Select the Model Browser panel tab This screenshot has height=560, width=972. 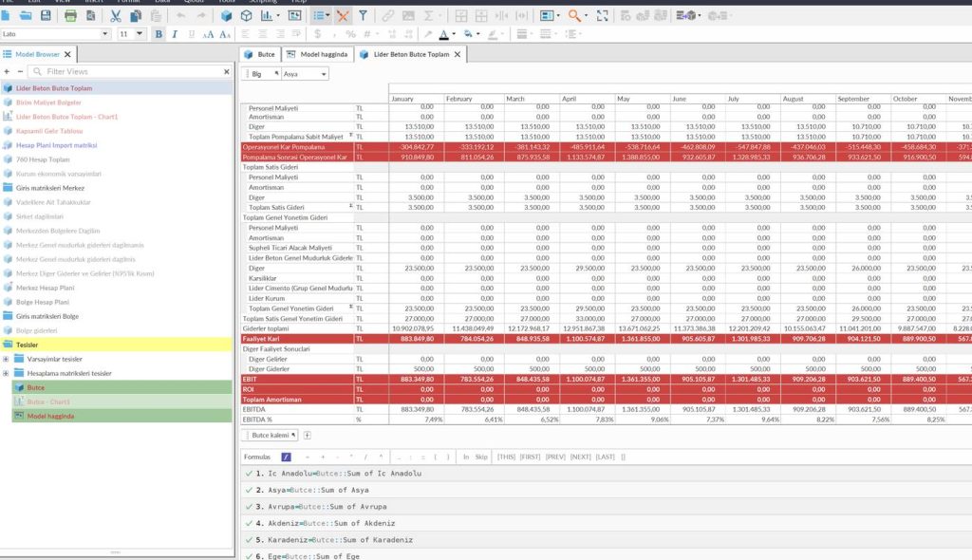(x=37, y=54)
